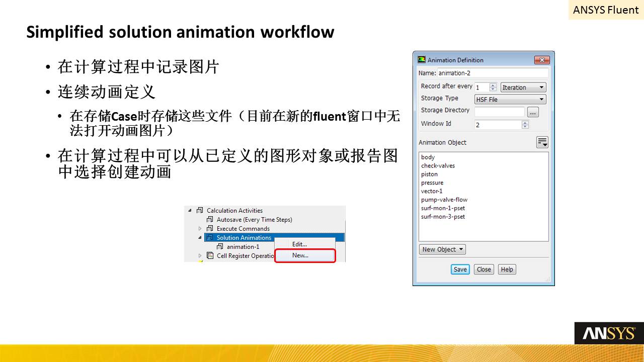Browse for storage directory with ellipsis button
This screenshot has height=362, width=644.
[533, 112]
